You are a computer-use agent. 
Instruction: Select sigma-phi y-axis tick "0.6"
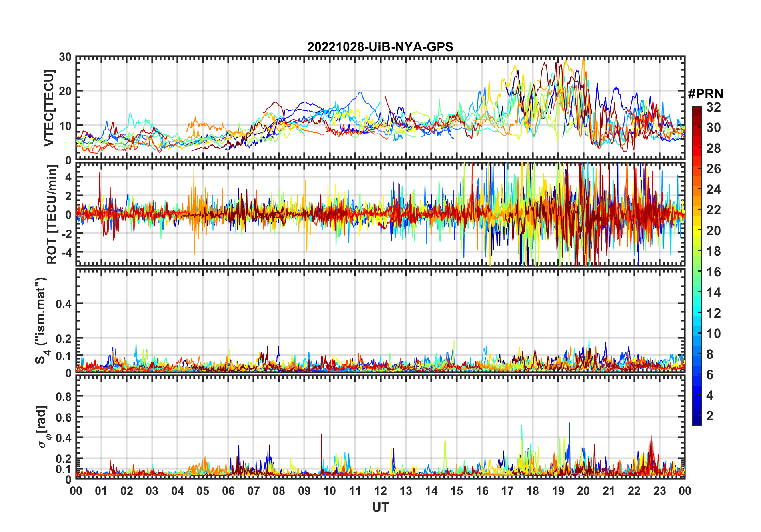tap(64, 417)
